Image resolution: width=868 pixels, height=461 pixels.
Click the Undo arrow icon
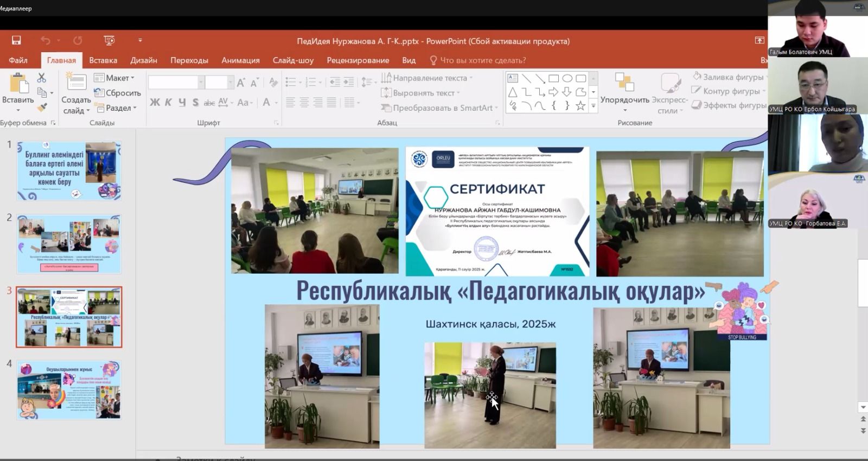pos(46,41)
